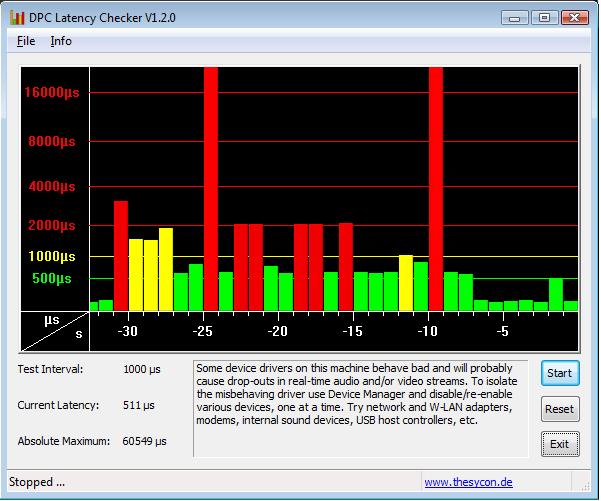
Task: Click the device driver warning message box
Action: click(361, 409)
